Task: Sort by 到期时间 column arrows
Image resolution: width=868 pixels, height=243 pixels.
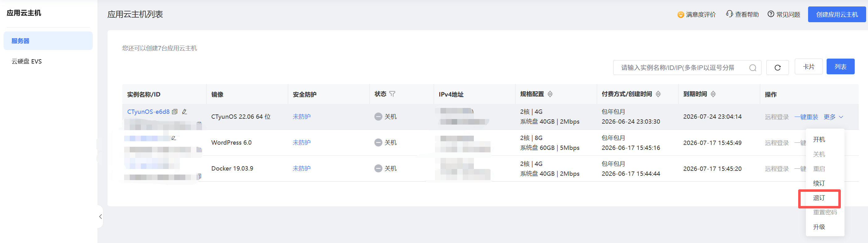Action: [x=713, y=94]
